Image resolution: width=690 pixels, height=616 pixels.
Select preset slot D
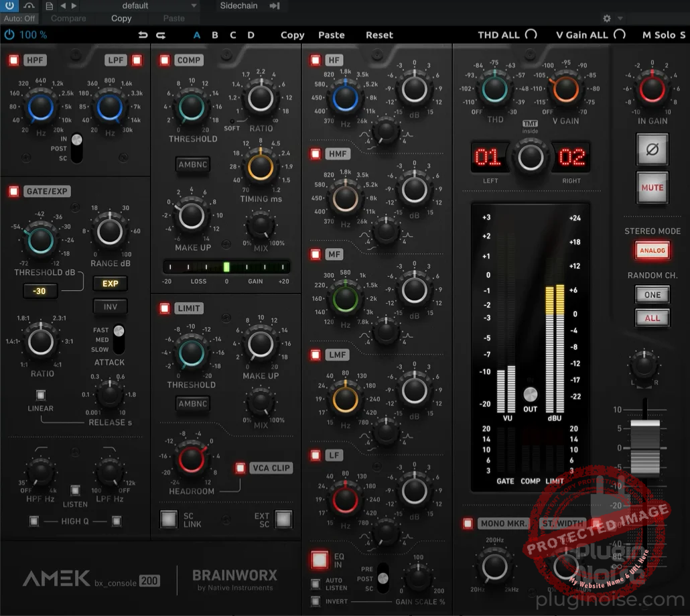(251, 35)
